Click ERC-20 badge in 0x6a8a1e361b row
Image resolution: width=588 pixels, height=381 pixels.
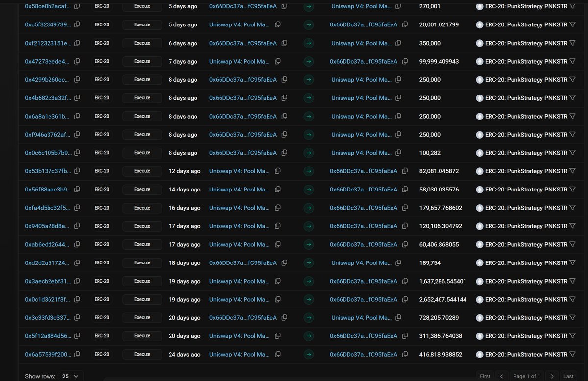101,116
